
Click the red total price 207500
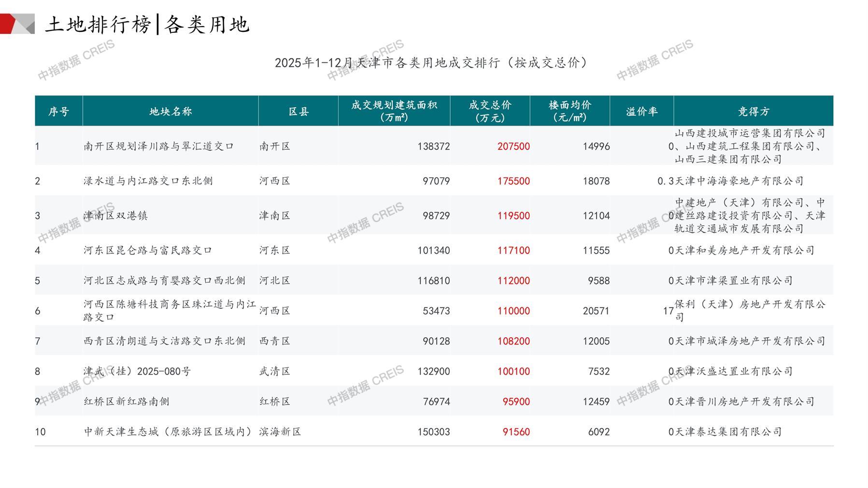[x=513, y=146]
